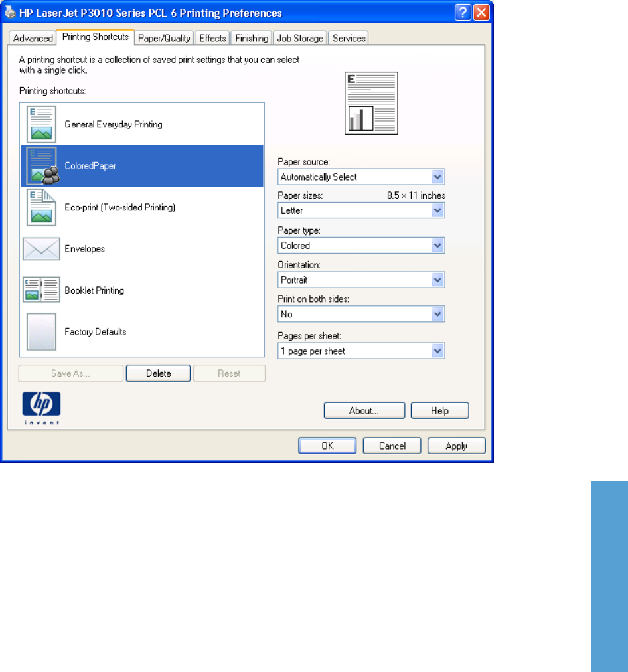Choose the Booklet Printing label

[x=94, y=291]
